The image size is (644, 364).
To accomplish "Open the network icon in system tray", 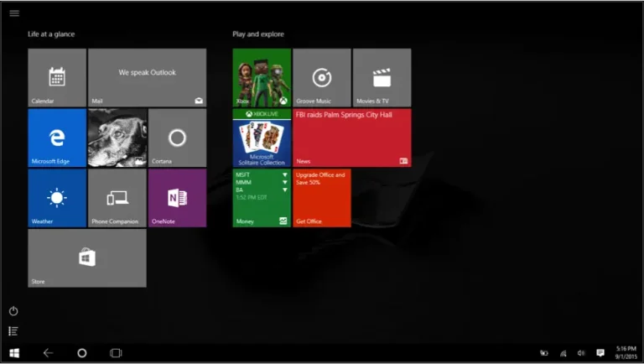I will point(563,353).
